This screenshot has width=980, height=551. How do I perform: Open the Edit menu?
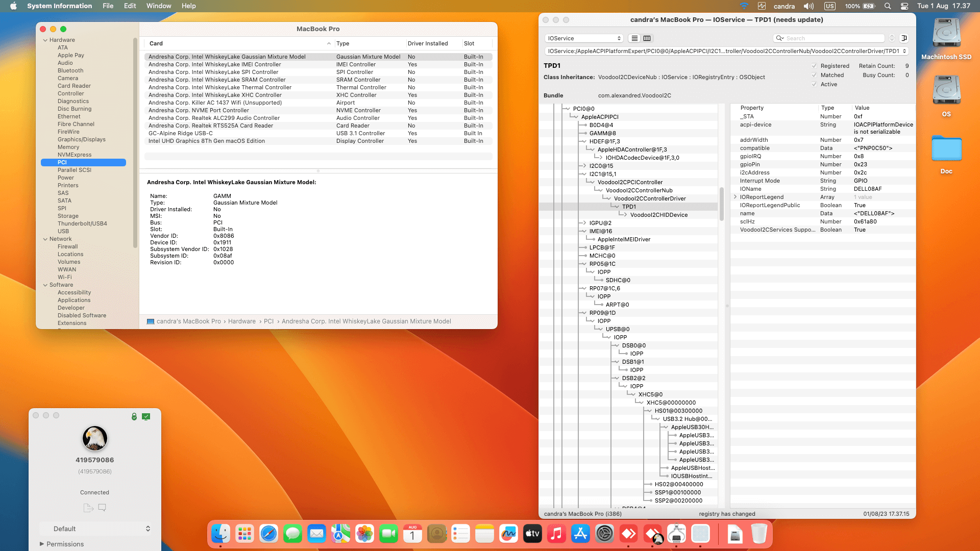(x=130, y=6)
